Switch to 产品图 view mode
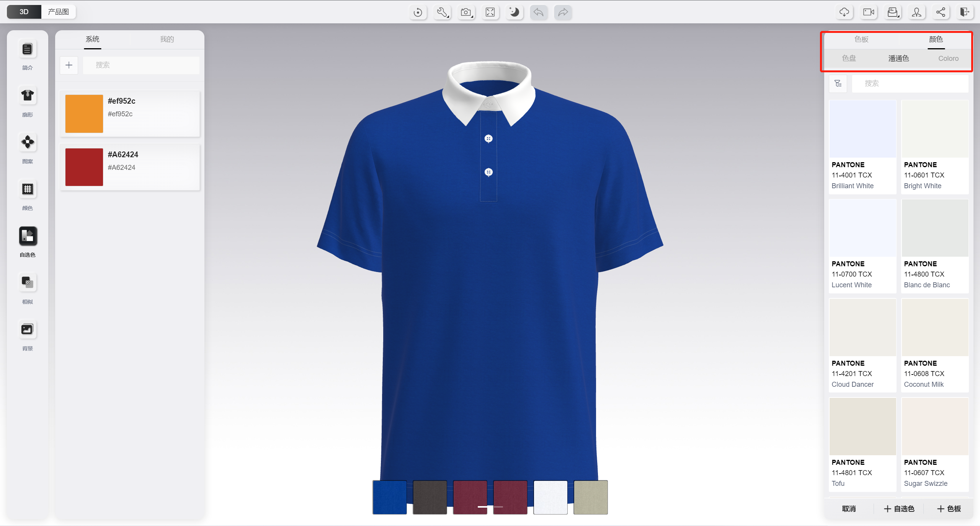 tap(58, 12)
